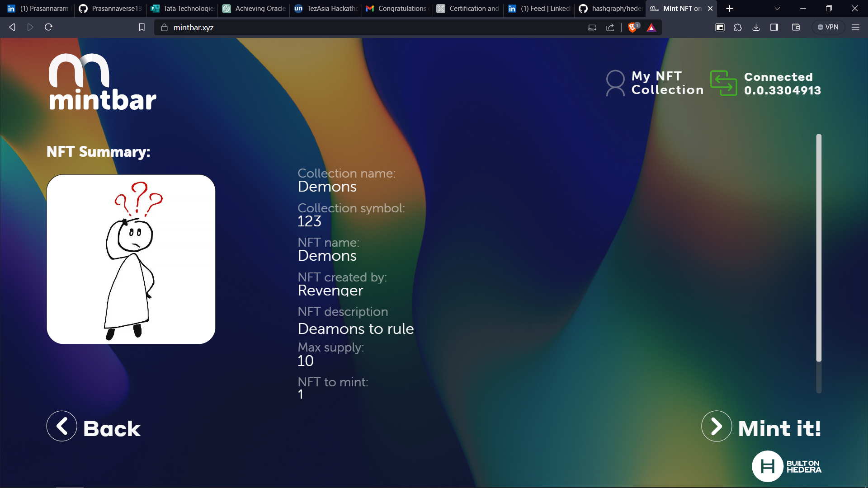Click the Mint it! arrow circle
Screen dimensions: 868x488
(x=717, y=426)
